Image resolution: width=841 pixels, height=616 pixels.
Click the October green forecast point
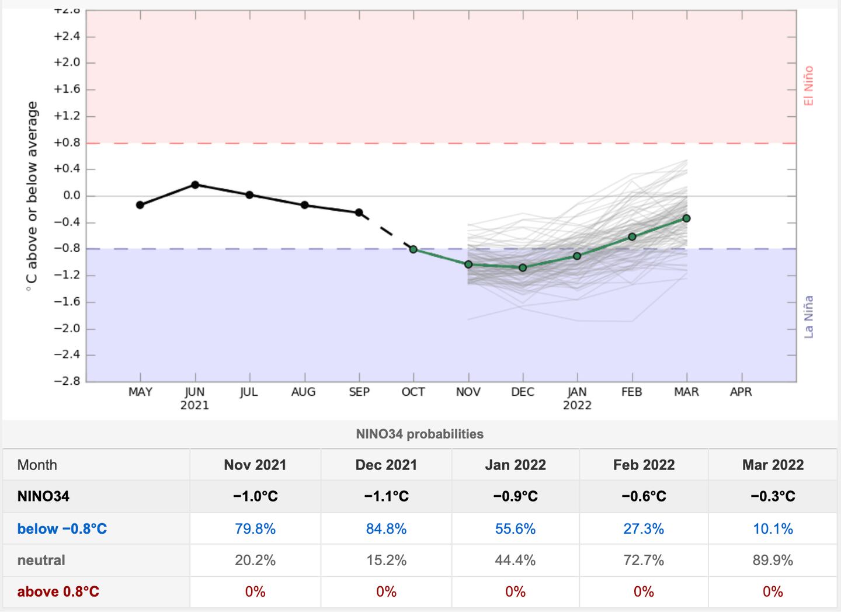[413, 249]
